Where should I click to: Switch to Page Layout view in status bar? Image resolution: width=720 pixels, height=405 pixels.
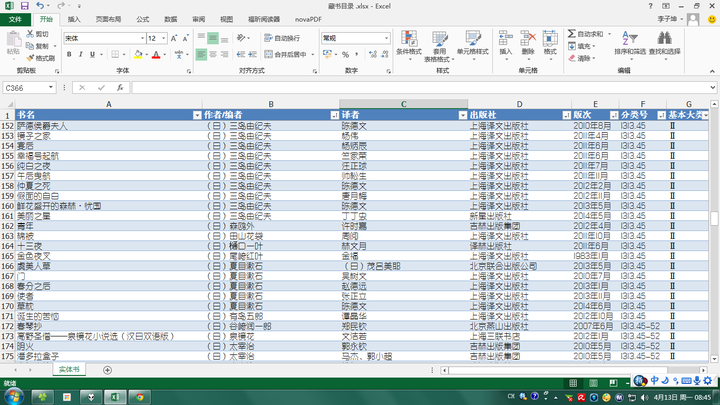coord(593,383)
